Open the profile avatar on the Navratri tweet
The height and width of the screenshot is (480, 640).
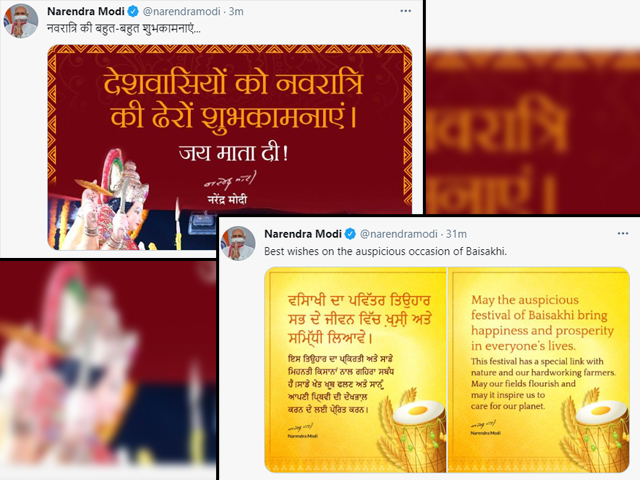point(20,20)
